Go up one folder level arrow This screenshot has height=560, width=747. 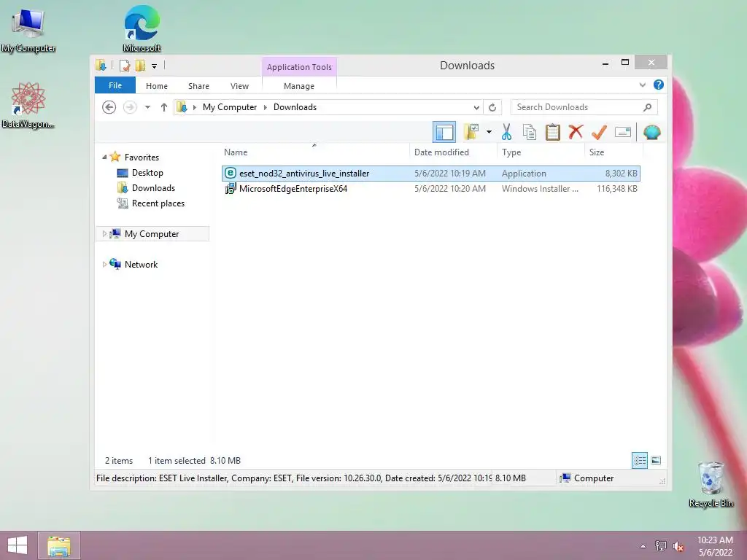[x=164, y=107]
